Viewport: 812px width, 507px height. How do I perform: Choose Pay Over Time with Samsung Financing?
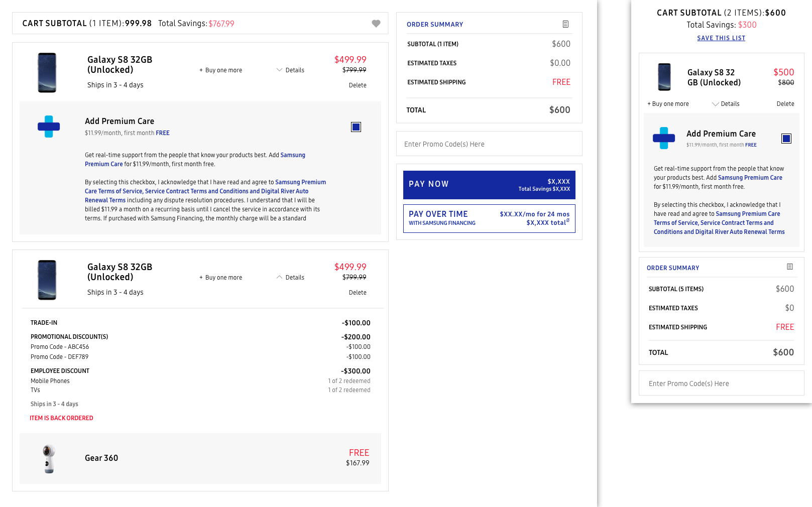click(x=489, y=218)
